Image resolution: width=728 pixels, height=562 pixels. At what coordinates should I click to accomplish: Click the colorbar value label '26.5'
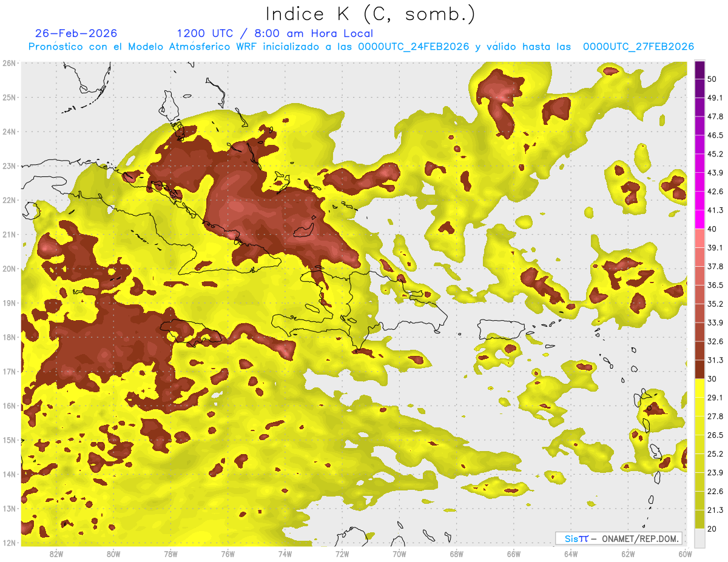pos(715,435)
